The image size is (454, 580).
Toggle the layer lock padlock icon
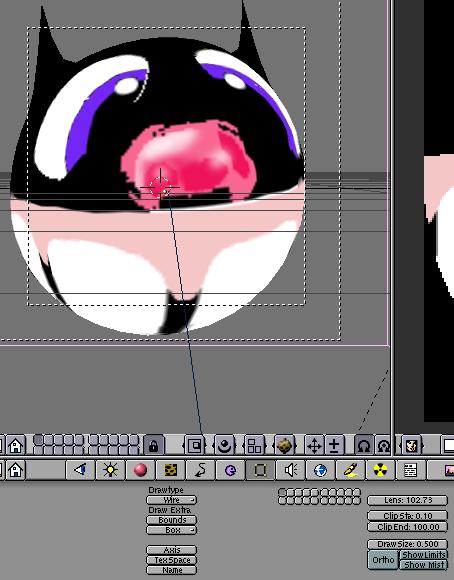[154, 445]
